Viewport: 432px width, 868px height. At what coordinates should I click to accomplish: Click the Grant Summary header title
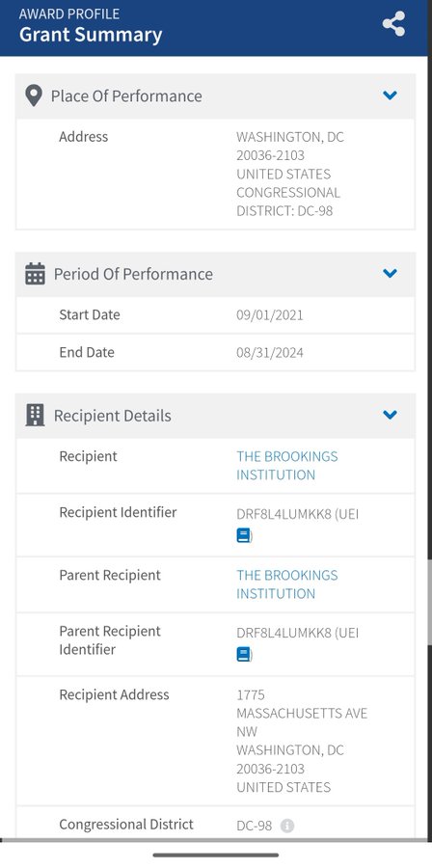pyautogui.click(x=91, y=35)
